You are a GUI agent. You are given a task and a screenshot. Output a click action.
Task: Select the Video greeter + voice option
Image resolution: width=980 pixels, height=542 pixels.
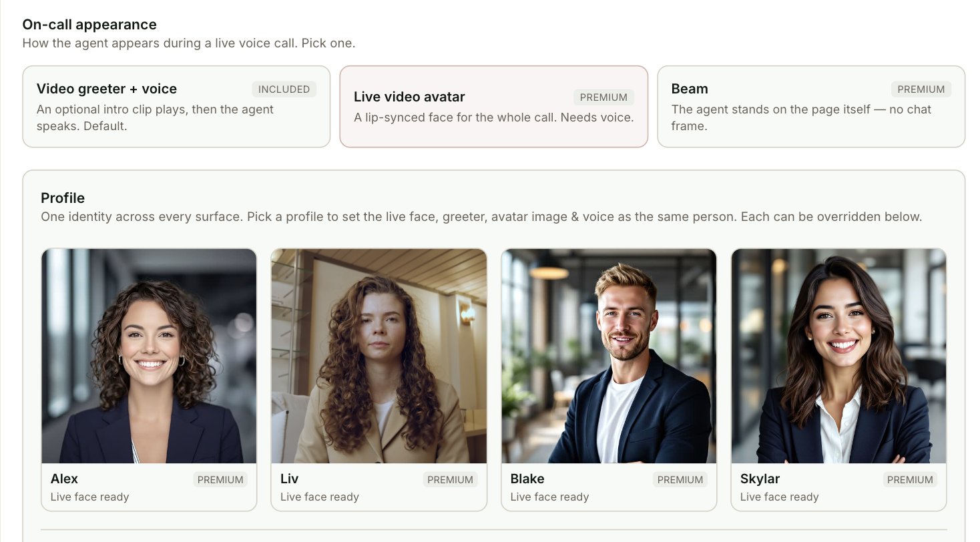pos(176,106)
